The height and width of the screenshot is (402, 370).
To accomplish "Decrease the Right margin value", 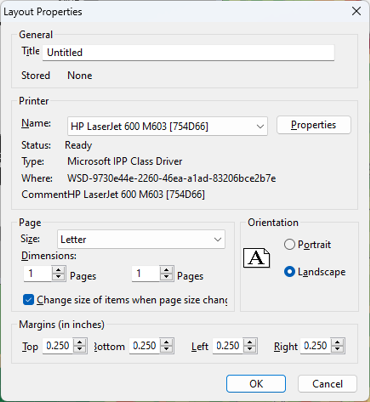I will 338,349.
